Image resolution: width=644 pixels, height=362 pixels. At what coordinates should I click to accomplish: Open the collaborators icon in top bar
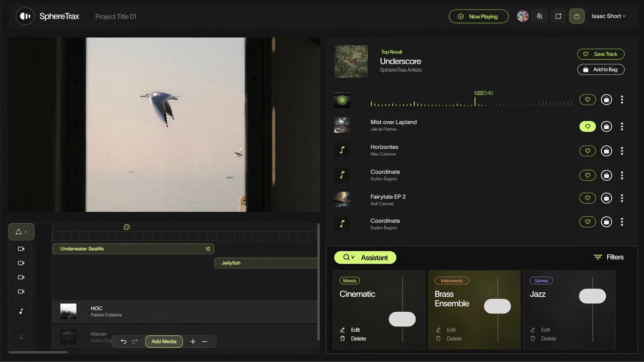(x=539, y=16)
